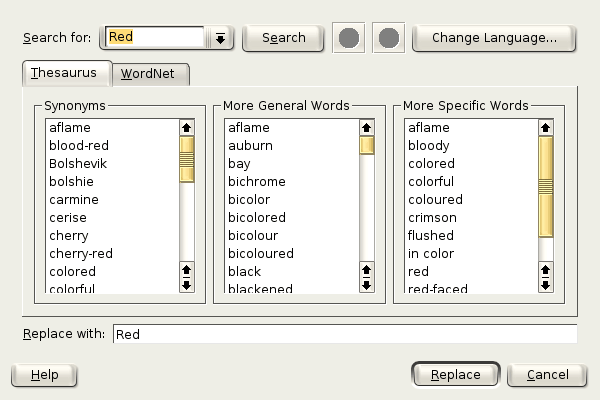This screenshot has height=400, width=600.
Task: Click the Replace button
Action: [x=455, y=375]
